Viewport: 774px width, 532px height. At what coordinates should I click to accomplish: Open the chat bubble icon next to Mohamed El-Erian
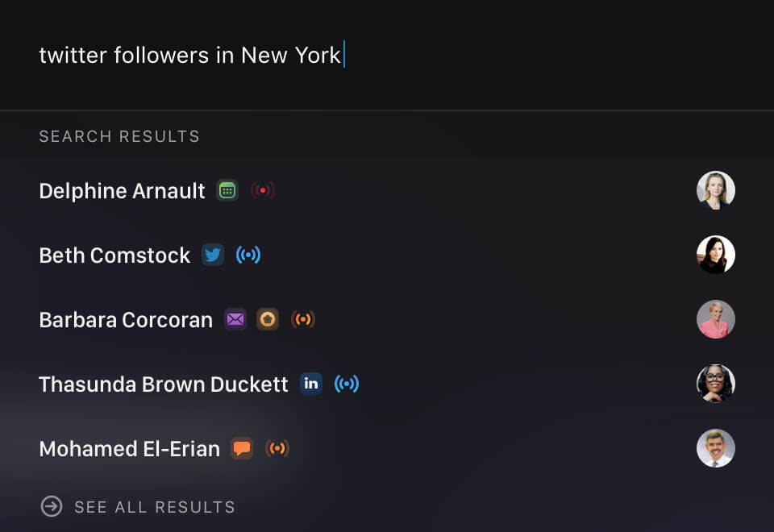coord(241,448)
